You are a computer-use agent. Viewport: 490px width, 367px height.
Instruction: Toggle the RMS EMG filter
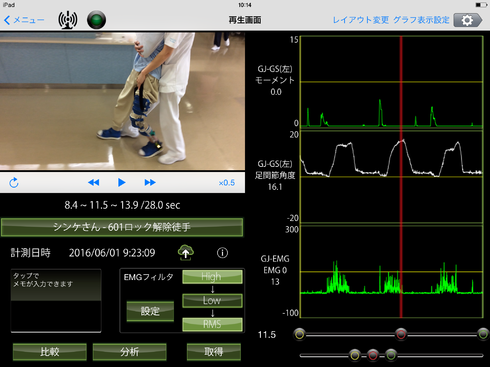point(212,324)
